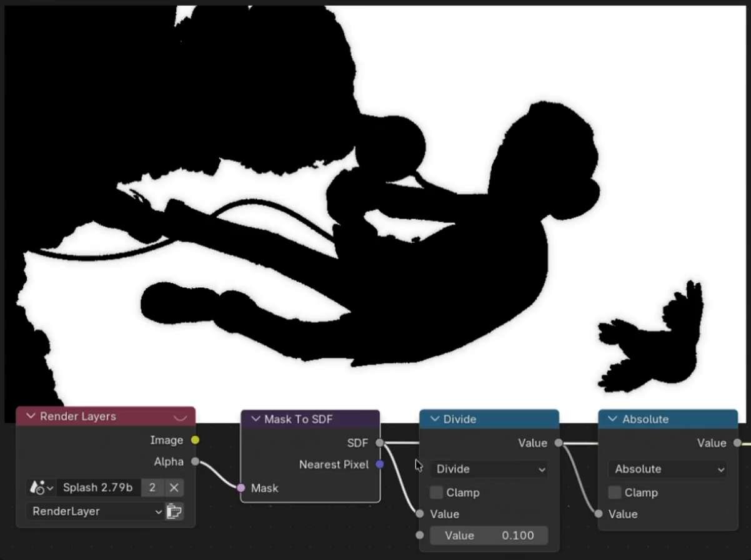This screenshot has height=560, width=751.
Task: Open the Divide operation dropdown
Action: (x=489, y=469)
